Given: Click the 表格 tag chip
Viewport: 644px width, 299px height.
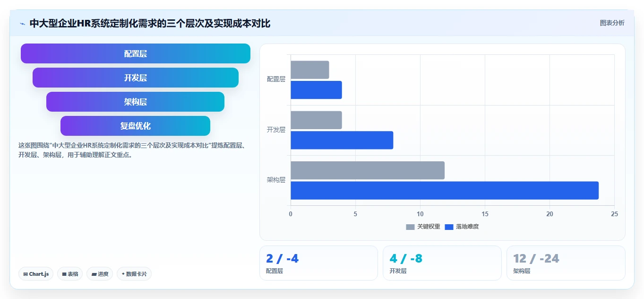Looking at the screenshot, I should pos(70,274).
